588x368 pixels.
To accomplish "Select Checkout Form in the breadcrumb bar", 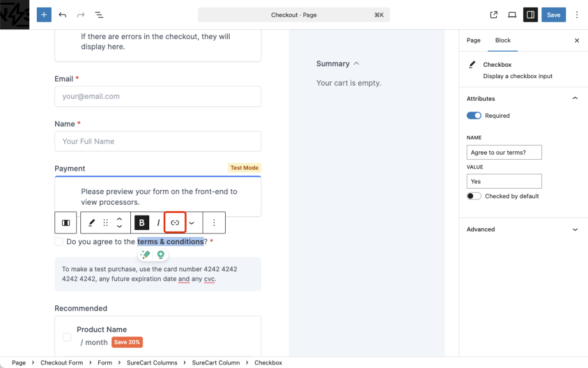I will 61,362.
